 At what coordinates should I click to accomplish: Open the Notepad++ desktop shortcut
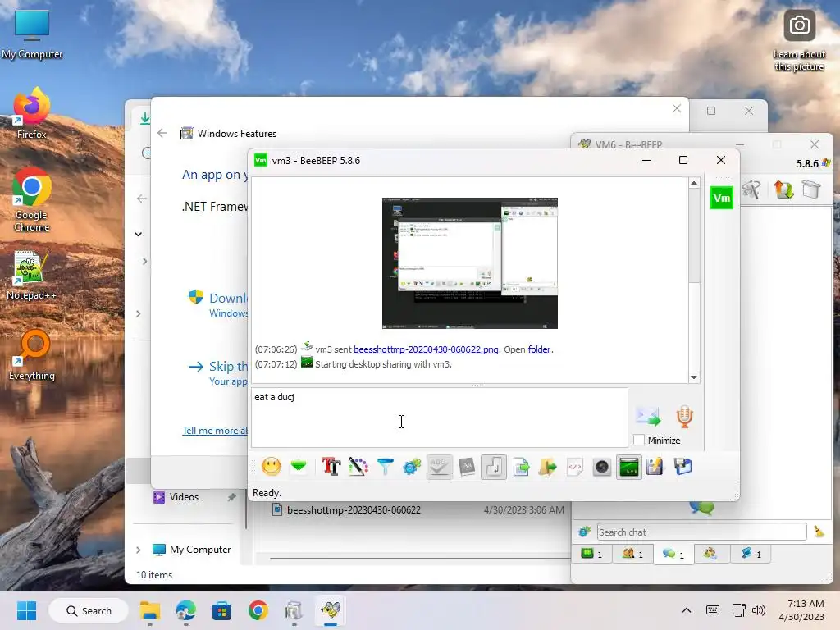pos(31,275)
